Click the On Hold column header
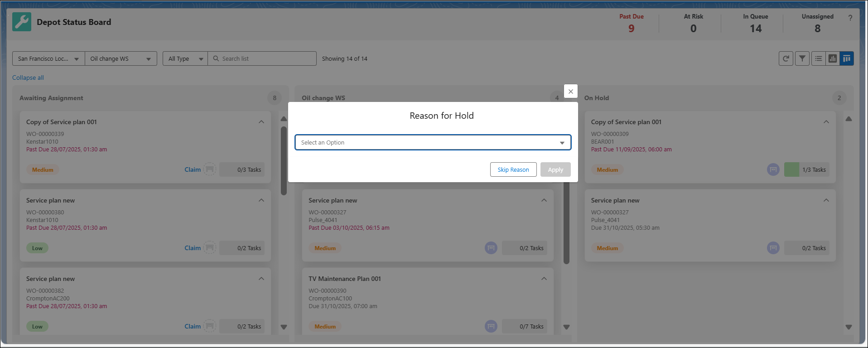The image size is (868, 348). 597,98
